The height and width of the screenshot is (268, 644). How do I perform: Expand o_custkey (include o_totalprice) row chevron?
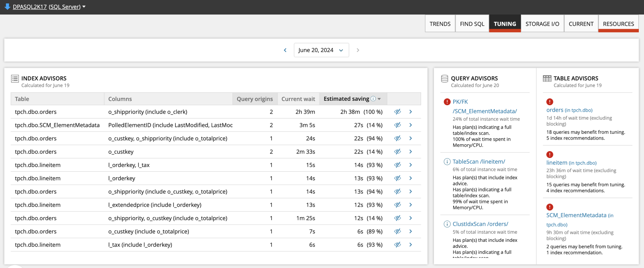(x=411, y=231)
